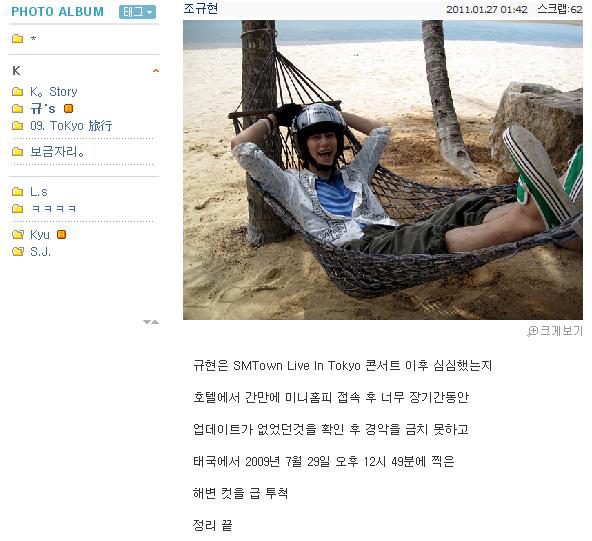This screenshot has height=541, width=592.
Task: Open the K。Story folder
Action: point(54,91)
